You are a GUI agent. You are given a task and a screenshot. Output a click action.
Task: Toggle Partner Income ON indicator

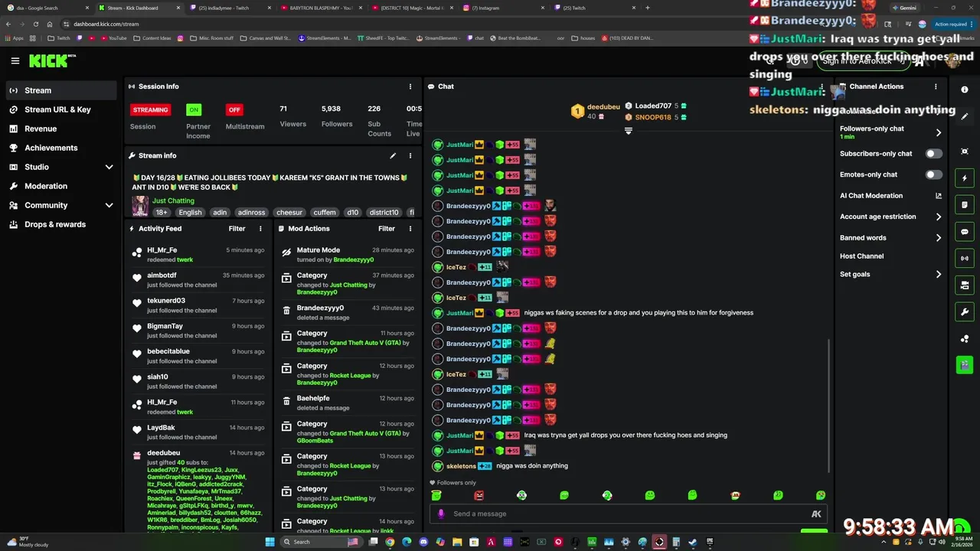pos(194,109)
